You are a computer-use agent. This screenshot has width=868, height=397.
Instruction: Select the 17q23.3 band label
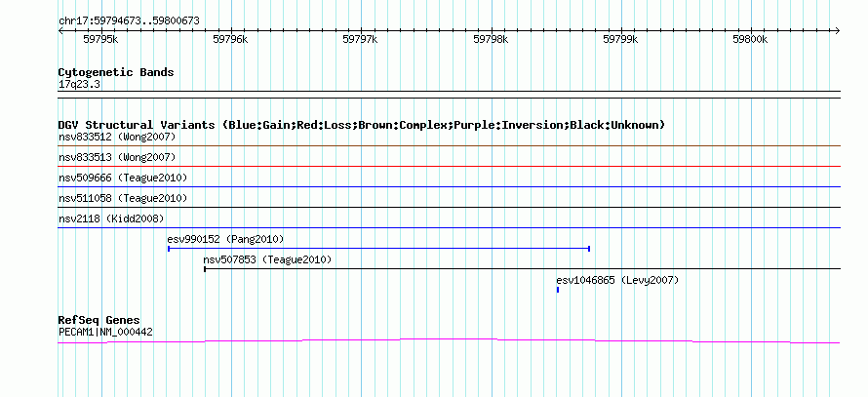click(x=79, y=85)
